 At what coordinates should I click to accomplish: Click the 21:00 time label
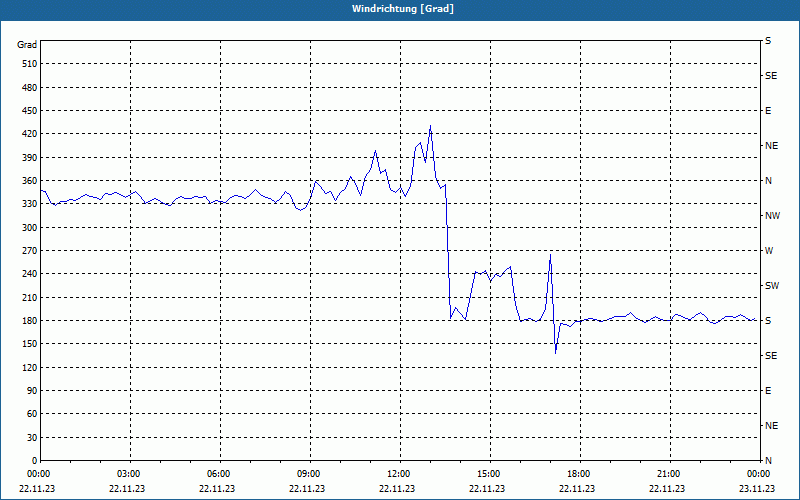point(668,474)
